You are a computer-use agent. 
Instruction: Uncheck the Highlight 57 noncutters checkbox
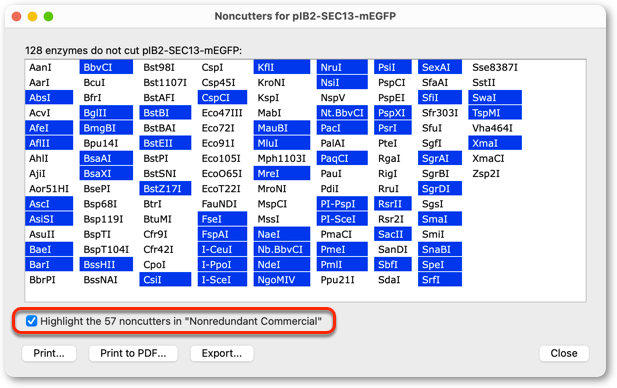click(31, 321)
